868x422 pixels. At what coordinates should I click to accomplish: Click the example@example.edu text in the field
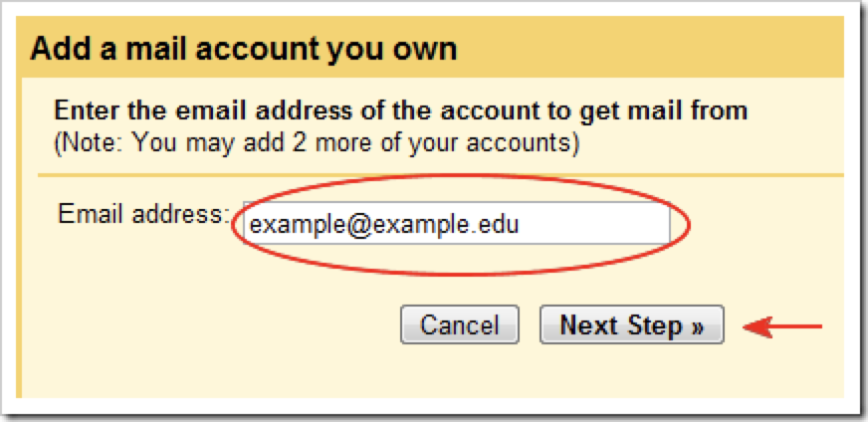coord(383,225)
